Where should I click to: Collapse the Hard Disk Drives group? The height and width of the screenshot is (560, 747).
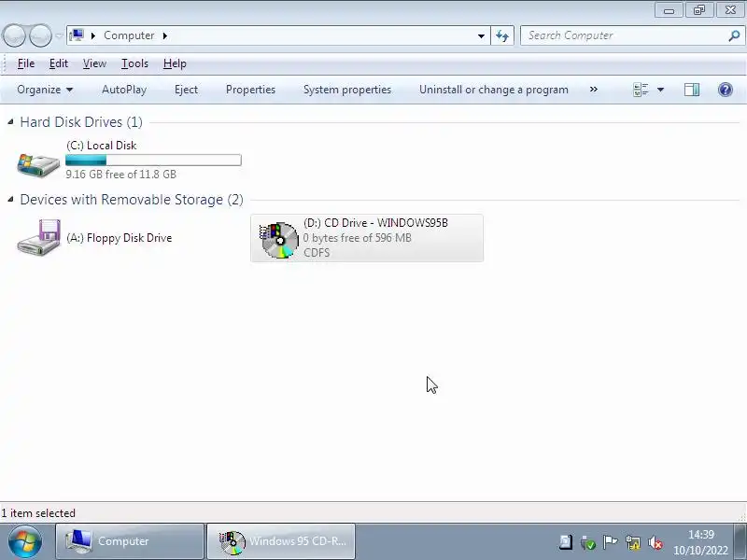coord(10,122)
